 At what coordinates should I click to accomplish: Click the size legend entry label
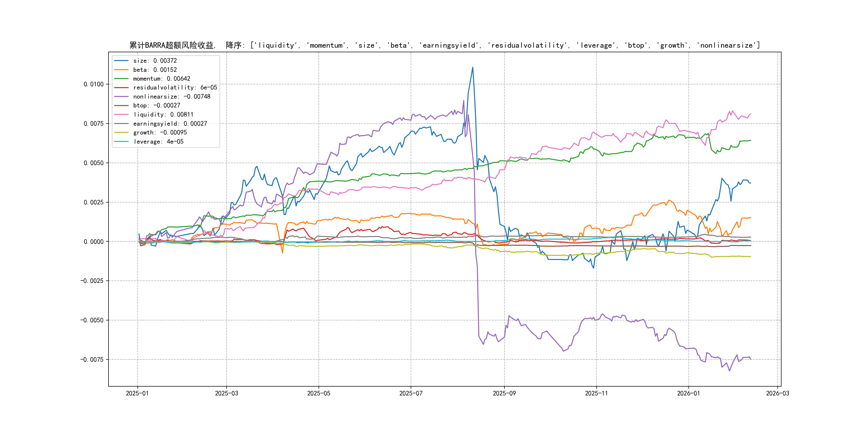tap(155, 61)
